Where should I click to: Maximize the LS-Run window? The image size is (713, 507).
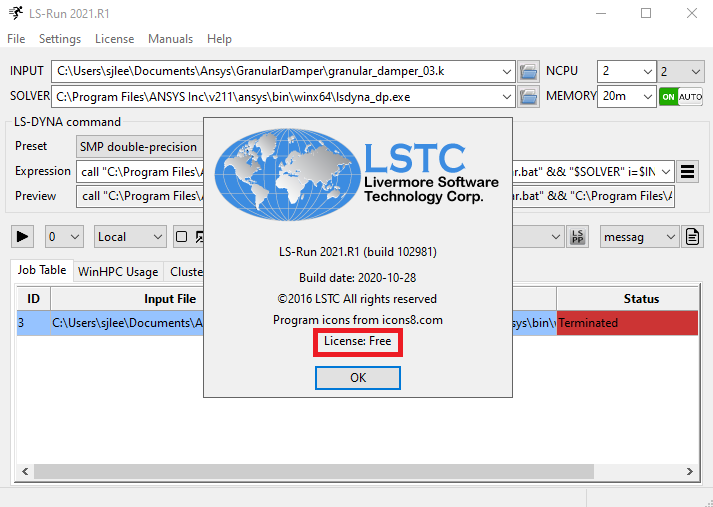click(x=646, y=13)
